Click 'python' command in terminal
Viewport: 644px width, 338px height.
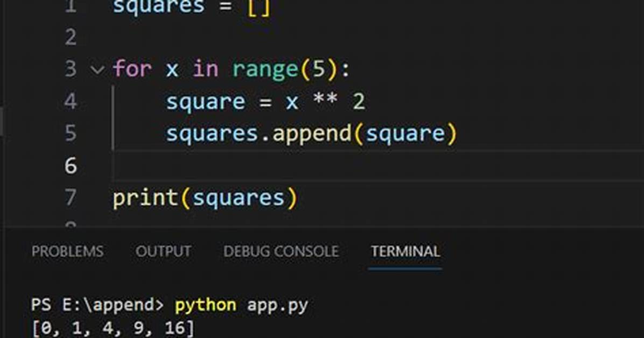pyautogui.click(x=206, y=306)
